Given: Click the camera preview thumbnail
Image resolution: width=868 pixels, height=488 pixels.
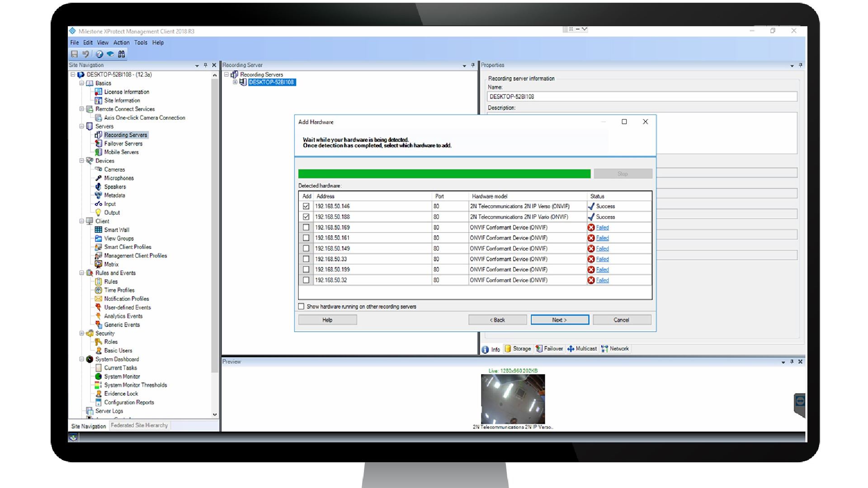Looking at the screenshot, I should [513, 399].
